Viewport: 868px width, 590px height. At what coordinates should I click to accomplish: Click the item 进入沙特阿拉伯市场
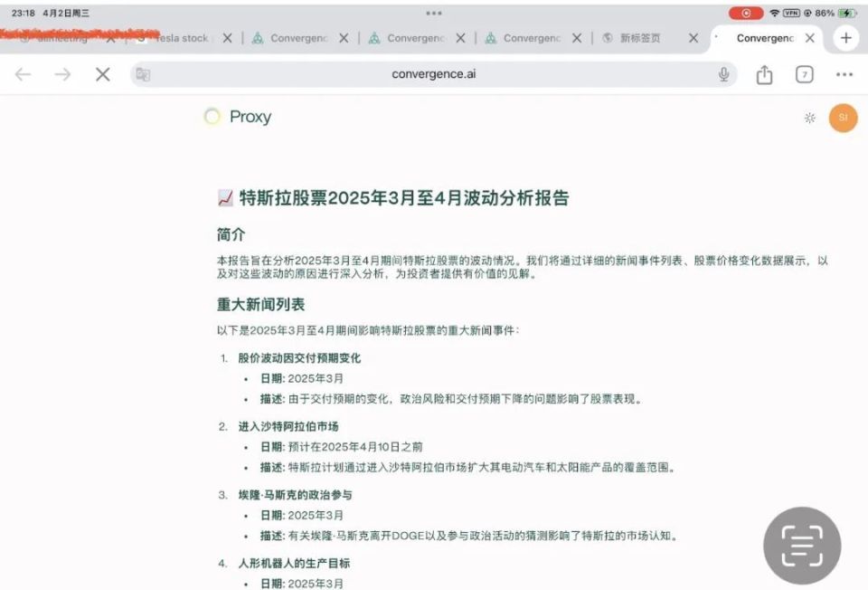[x=288, y=426]
